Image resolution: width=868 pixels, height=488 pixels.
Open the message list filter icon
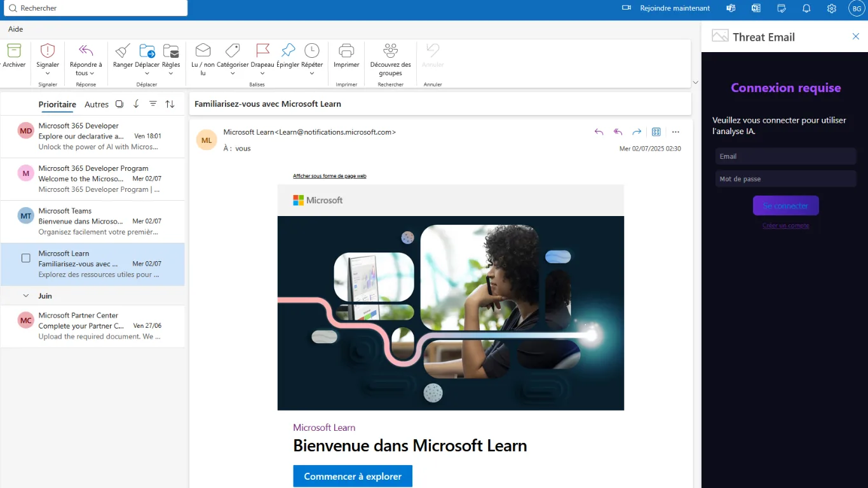153,104
